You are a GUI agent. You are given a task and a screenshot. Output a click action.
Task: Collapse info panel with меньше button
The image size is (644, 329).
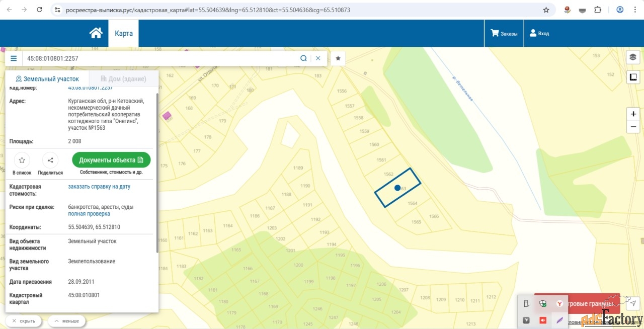coord(66,320)
